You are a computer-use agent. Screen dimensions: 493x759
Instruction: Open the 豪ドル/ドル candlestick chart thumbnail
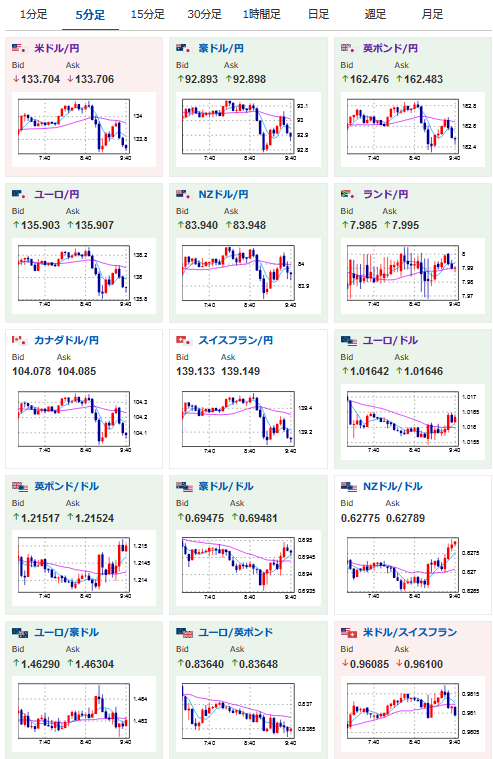[248, 568]
